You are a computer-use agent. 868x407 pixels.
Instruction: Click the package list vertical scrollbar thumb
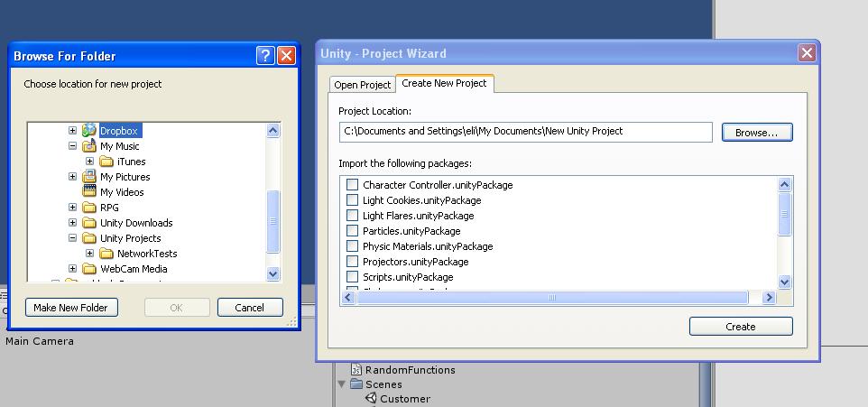coord(784,214)
